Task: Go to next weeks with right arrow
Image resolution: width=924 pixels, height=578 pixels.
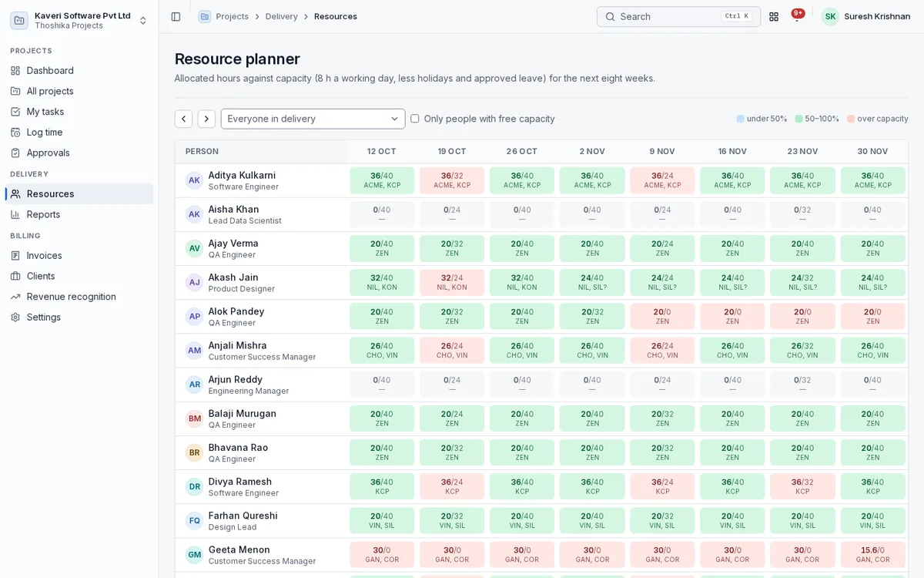Action: coord(206,119)
